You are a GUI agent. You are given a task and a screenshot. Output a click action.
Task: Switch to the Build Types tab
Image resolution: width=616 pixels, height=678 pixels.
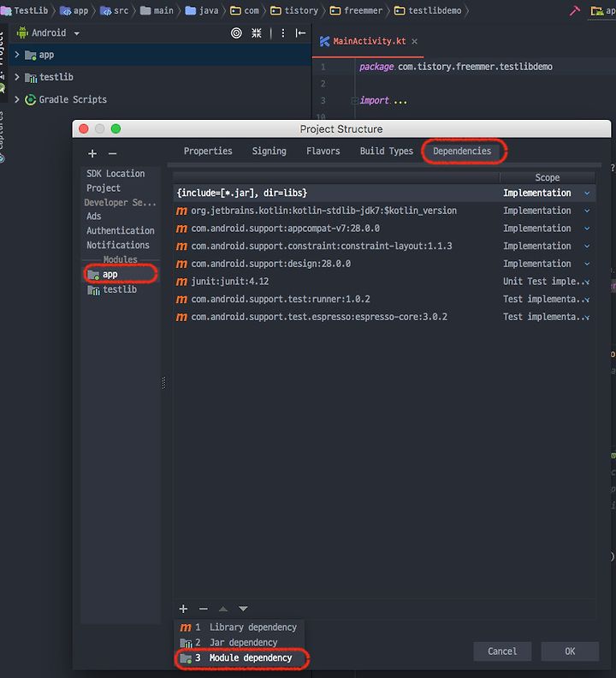[387, 152]
